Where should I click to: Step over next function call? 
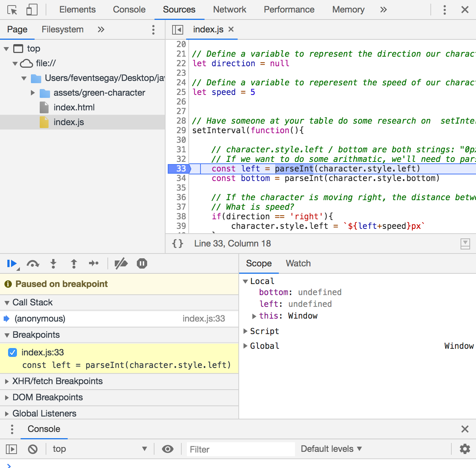tap(33, 263)
